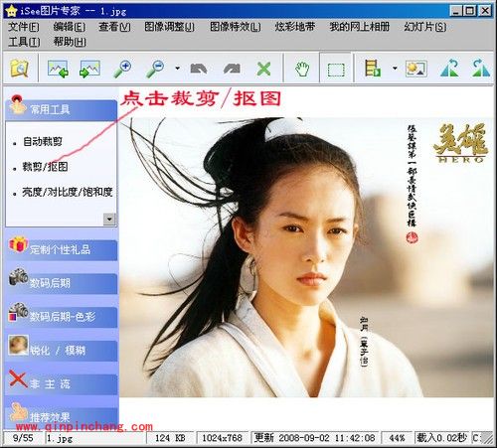Zoom out with the minus magnifier
Image resolution: width=497 pixels, height=448 pixels.
pos(155,69)
